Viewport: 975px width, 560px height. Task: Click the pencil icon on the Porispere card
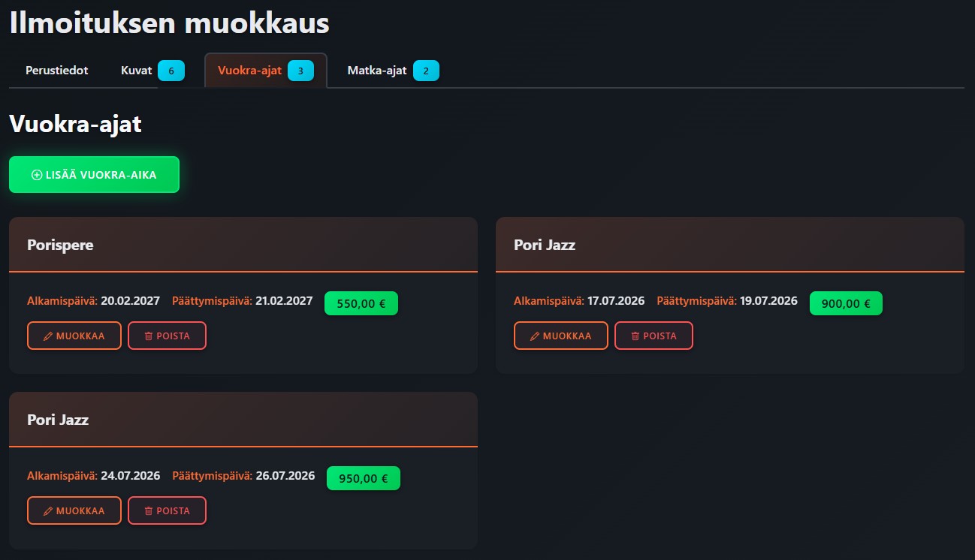(48, 336)
